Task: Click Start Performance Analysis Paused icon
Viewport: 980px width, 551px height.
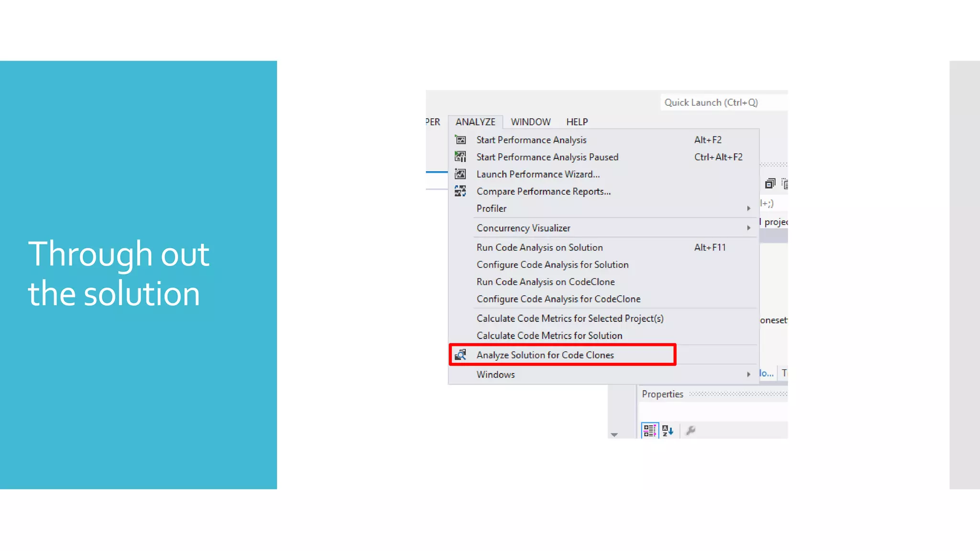Action: tap(460, 157)
